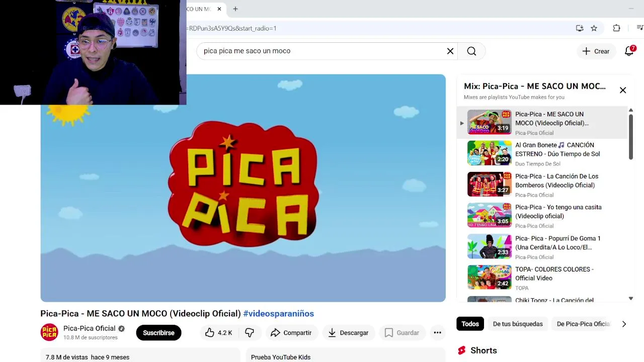Open title 'Pica-Pica - Yo tengo una casita'
Screen dimensions: 644x362
click(x=558, y=212)
